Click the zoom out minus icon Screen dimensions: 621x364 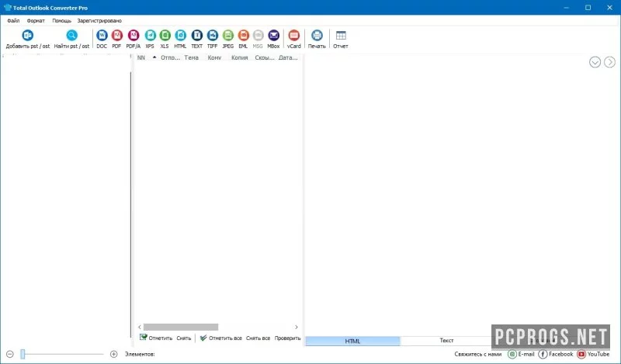[10, 354]
